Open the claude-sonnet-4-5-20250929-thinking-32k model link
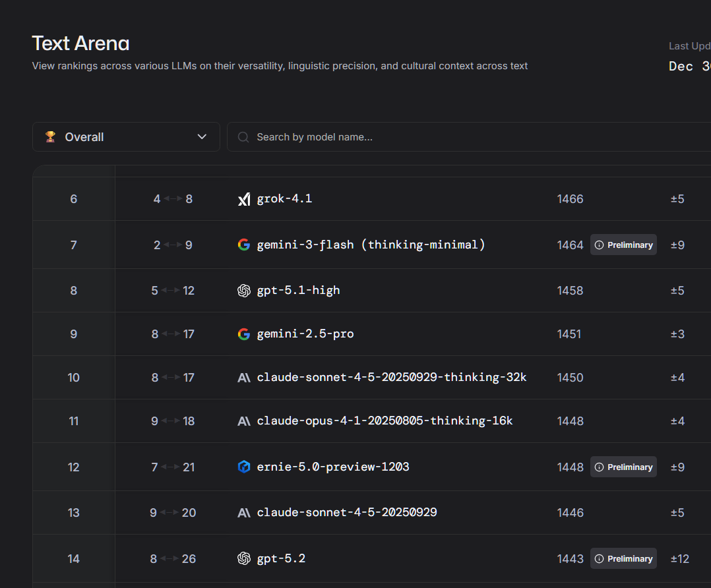The width and height of the screenshot is (711, 588). pos(391,378)
